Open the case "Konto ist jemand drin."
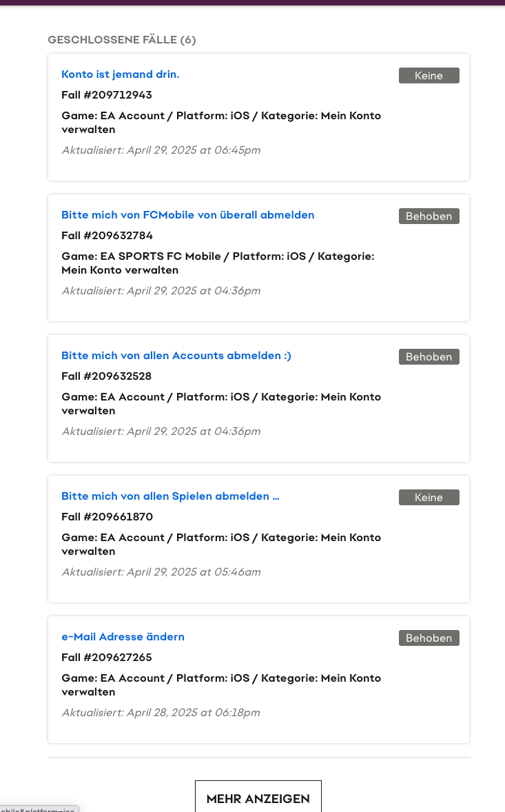The width and height of the screenshot is (505, 812). (x=120, y=74)
